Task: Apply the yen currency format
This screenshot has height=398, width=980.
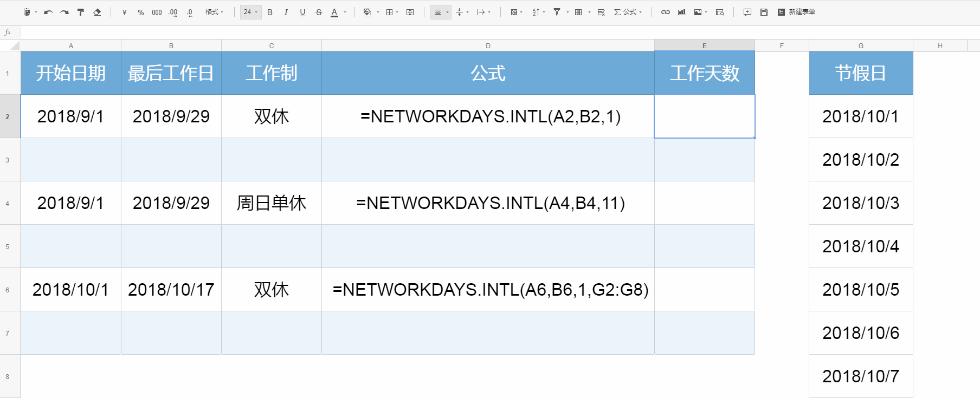Action: tap(125, 12)
